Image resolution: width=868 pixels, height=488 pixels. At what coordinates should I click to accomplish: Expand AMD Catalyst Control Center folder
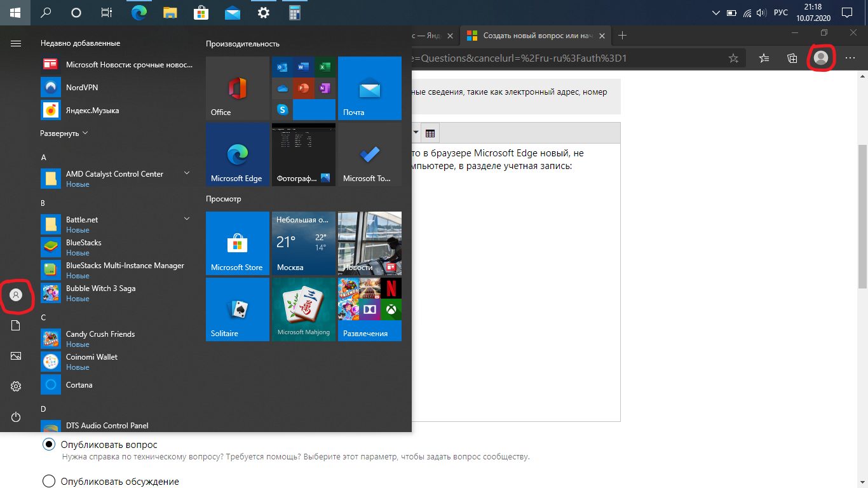187,173
